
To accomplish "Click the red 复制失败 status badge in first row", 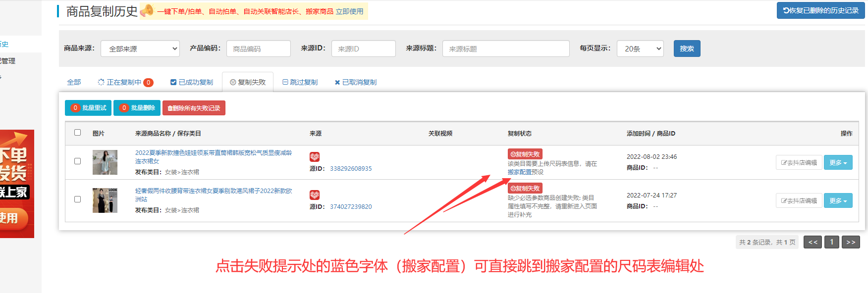I will point(525,154).
